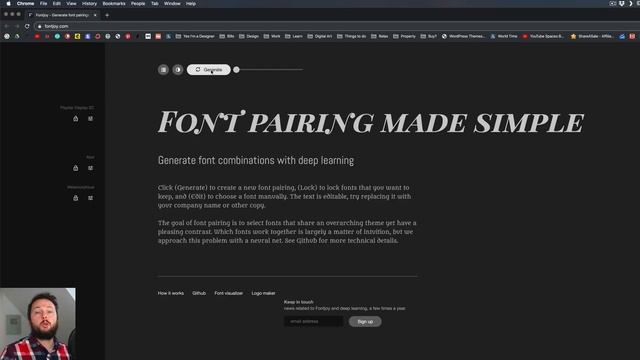The width and height of the screenshot is (640, 360).
Task: Focus the email address input field
Action: pyautogui.click(x=313, y=322)
